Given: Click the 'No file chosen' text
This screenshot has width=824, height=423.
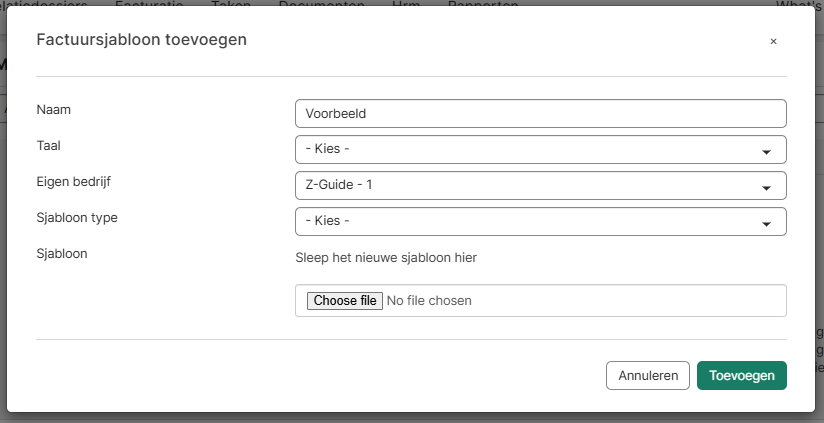Looking at the screenshot, I should tap(429, 301).
